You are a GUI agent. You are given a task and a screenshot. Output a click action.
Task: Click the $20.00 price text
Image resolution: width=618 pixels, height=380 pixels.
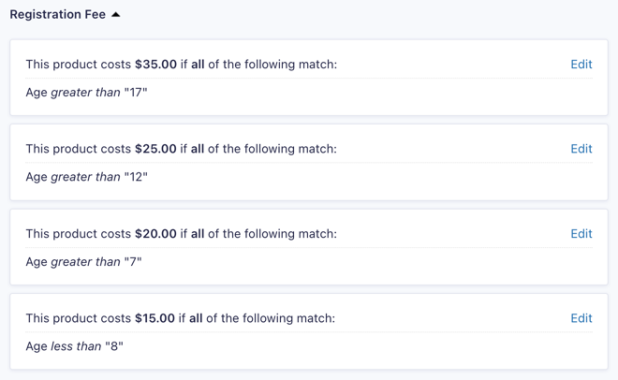pos(156,234)
